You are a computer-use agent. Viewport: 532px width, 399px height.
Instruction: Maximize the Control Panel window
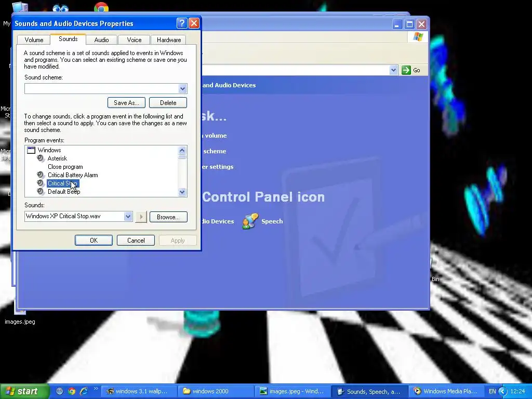(x=409, y=24)
